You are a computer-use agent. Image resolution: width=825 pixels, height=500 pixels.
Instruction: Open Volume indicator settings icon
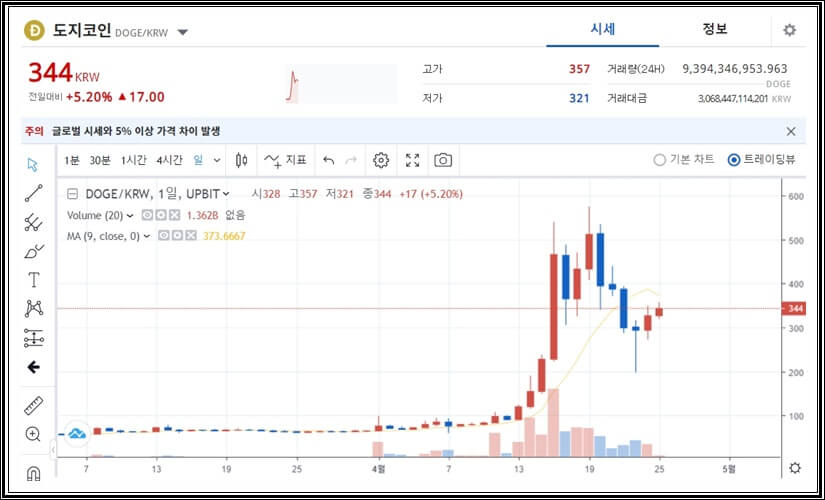(x=161, y=215)
